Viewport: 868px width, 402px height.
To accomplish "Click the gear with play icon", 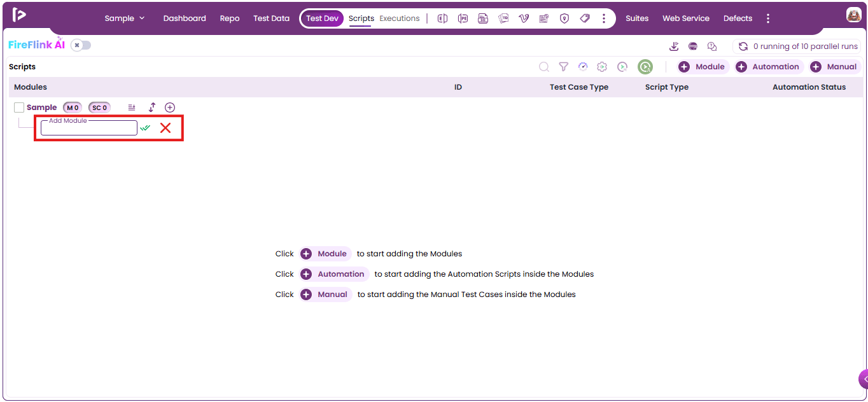I will (x=602, y=67).
